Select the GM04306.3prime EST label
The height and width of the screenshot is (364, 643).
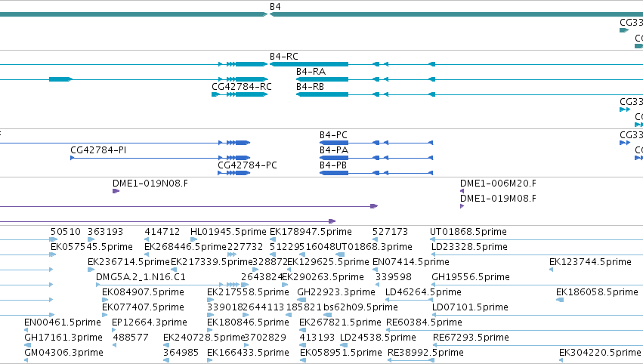coord(64,353)
